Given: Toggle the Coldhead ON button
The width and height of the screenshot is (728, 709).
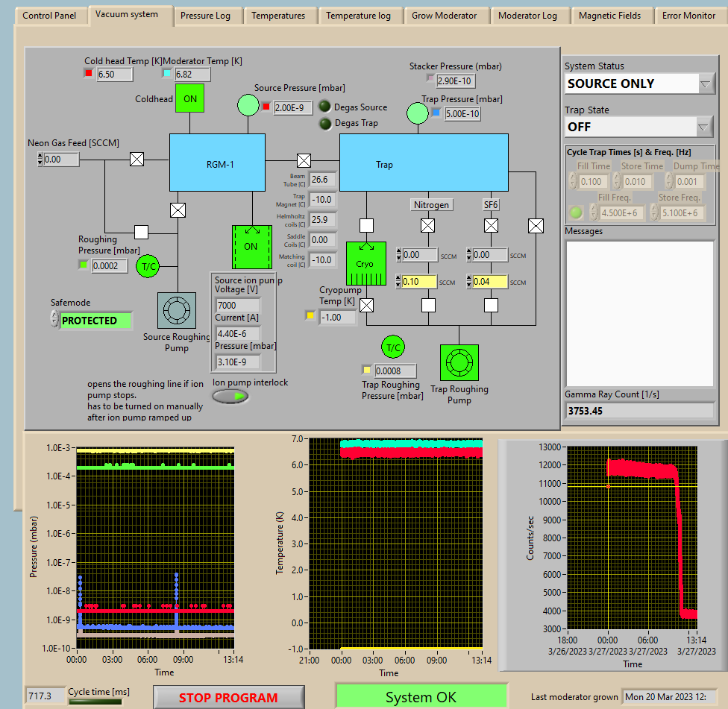Looking at the screenshot, I should (189, 98).
